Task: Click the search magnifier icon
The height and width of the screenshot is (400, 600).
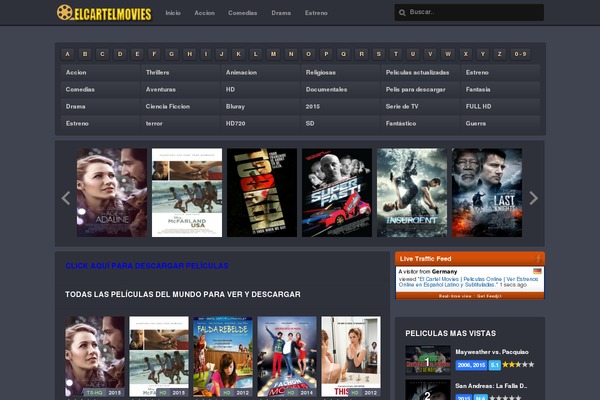Action: pos(402,13)
